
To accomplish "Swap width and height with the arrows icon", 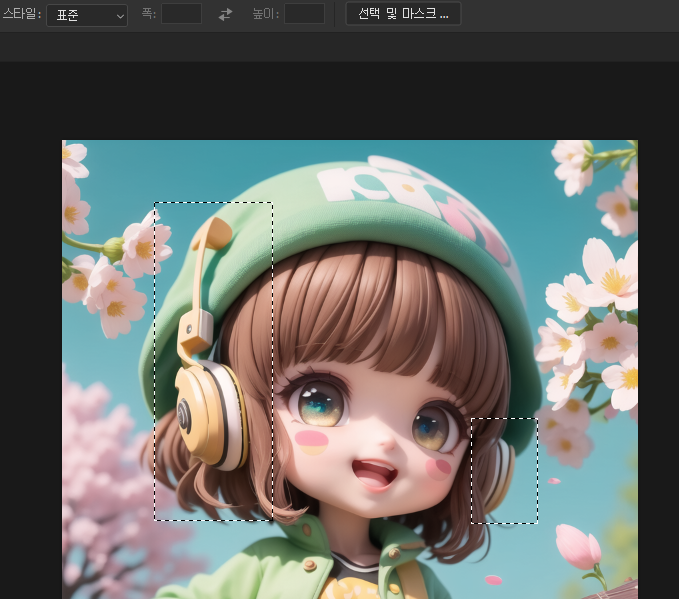I will (x=225, y=14).
